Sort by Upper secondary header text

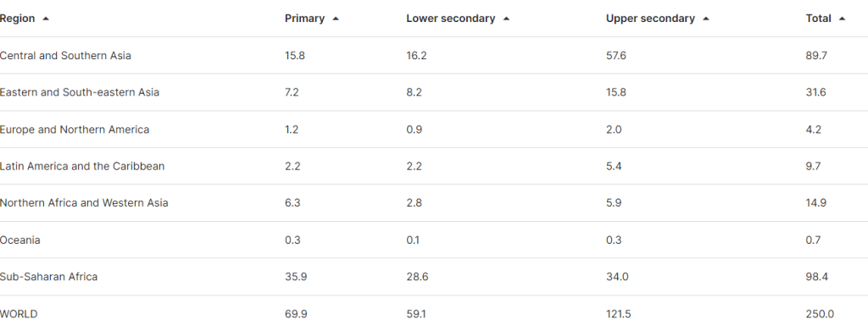[650, 19]
